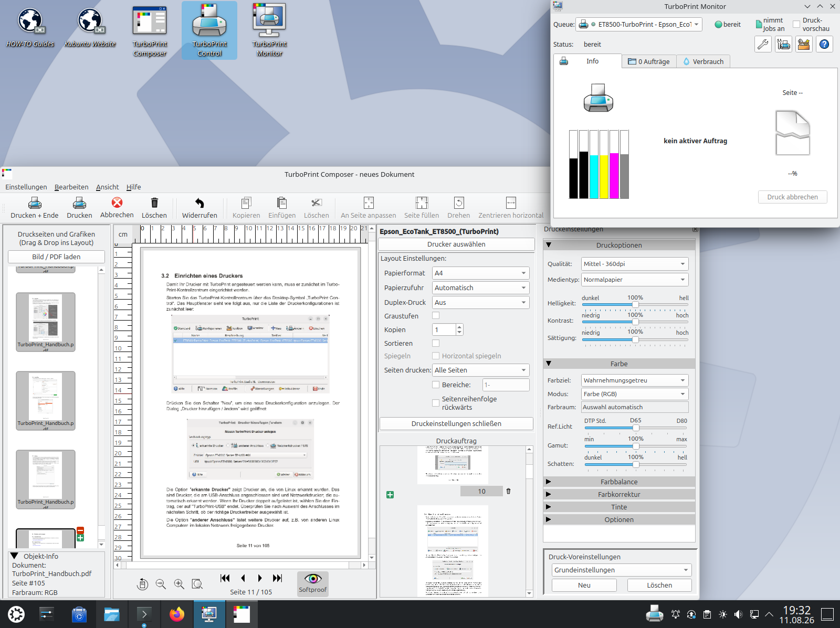Open the Medientyp Normalpapier dropdown
The height and width of the screenshot is (628, 840).
pyautogui.click(x=635, y=280)
